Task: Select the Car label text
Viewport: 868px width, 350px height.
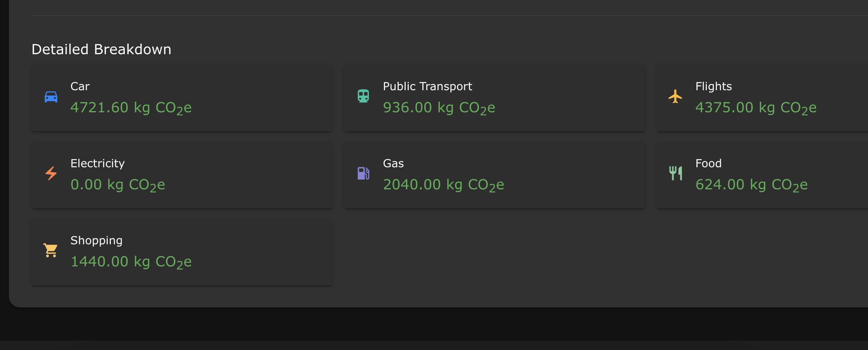Action: coord(80,86)
